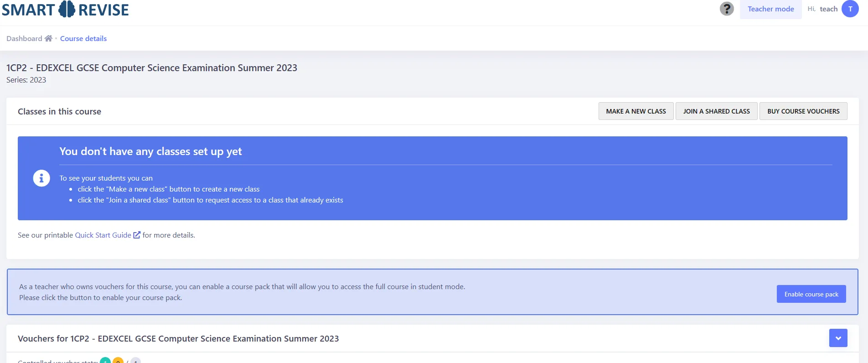Click the user avatar T icon
Viewport: 868px width, 363px height.
coord(850,9)
